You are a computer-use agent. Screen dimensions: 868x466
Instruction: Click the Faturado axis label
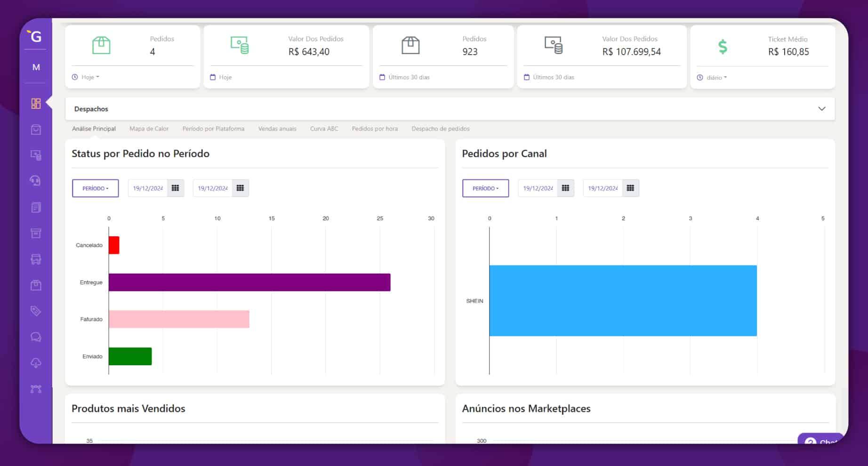(x=91, y=319)
